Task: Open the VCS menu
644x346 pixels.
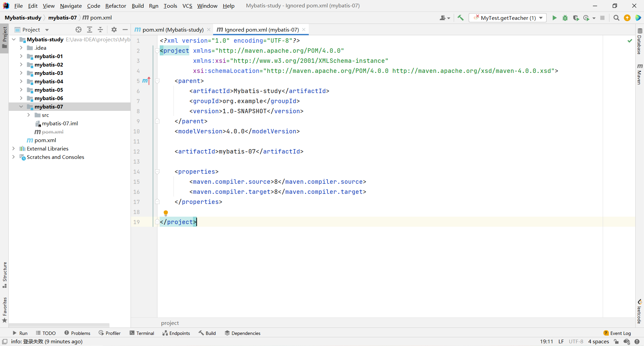Action: [187, 6]
